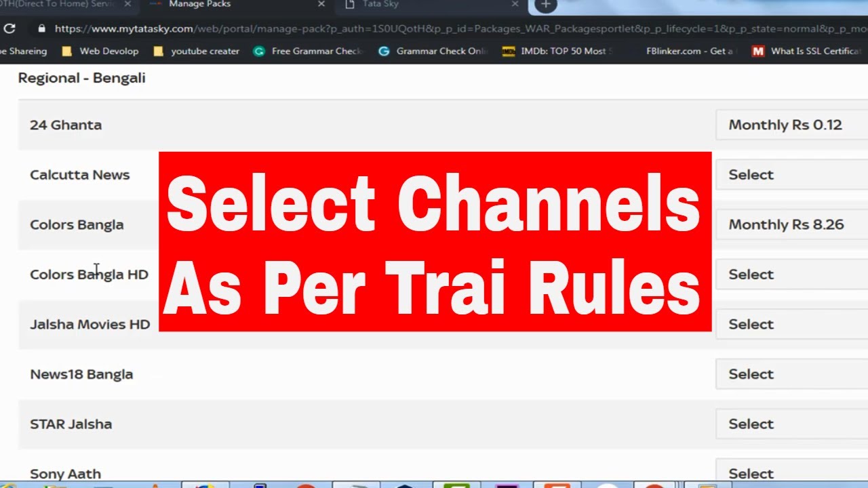Click Monthly Rs 8.26 for Colors Bangla
This screenshot has width=868, height=488.
pyautogui.click(x=791, y=224)
